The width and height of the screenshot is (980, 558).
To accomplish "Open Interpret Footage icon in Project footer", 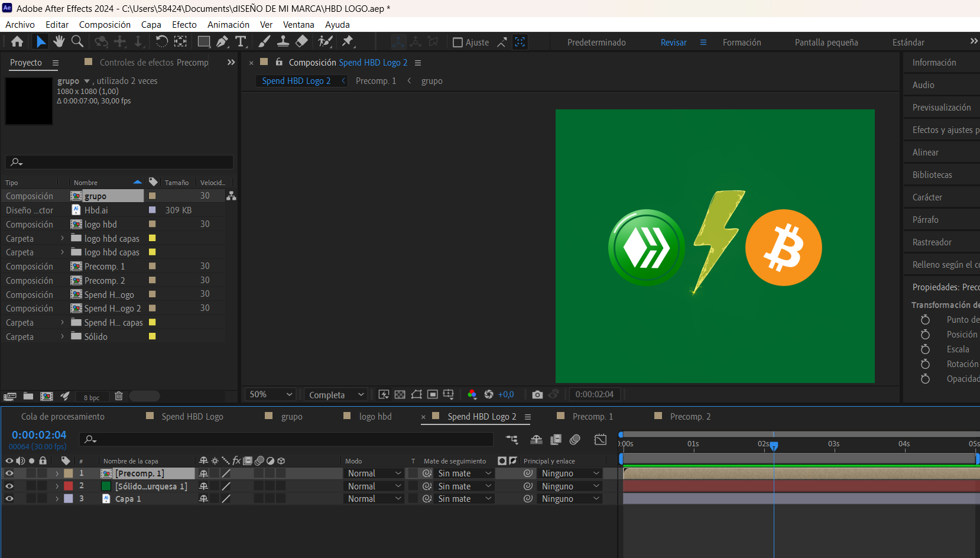I will pyautogui.click(x=9, y=396).
